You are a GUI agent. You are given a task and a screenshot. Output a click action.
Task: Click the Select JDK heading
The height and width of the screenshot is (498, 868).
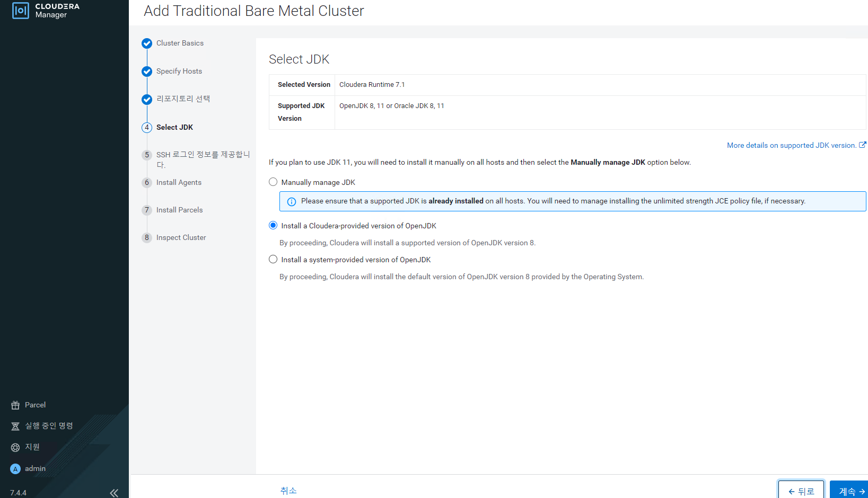point(299,59)
